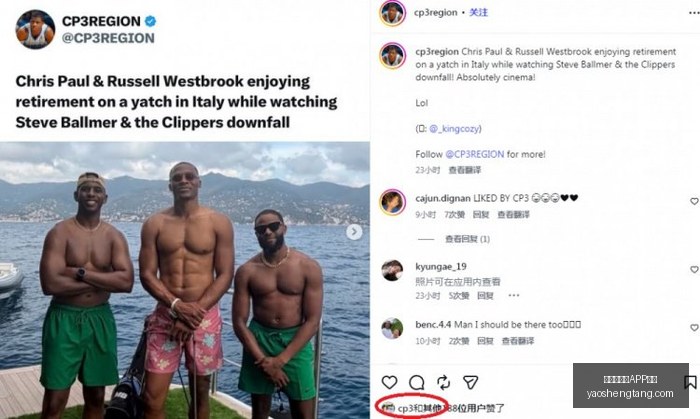Show translation of the post caption
700x419 pixels.
465,170
